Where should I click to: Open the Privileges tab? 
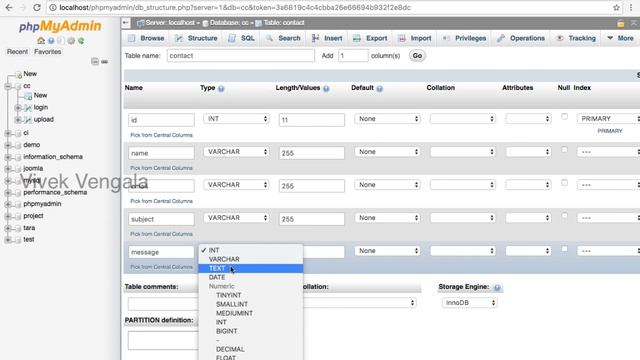[464, 38]
